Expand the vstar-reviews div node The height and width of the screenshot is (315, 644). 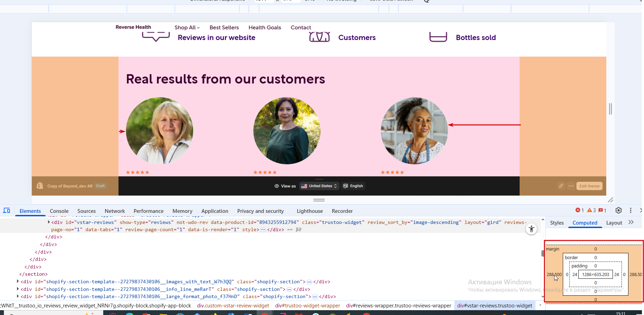click(x=49, y=222)
